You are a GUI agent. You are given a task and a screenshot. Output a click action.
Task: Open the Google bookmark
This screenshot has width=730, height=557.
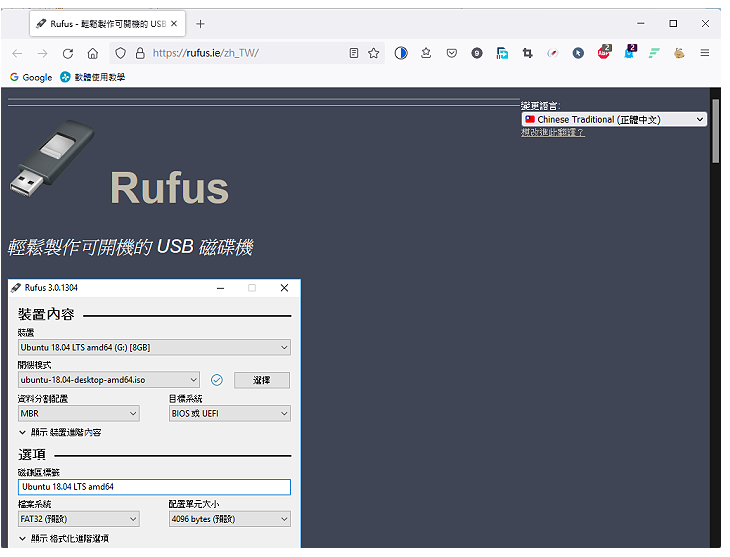[x=31, y=77]
